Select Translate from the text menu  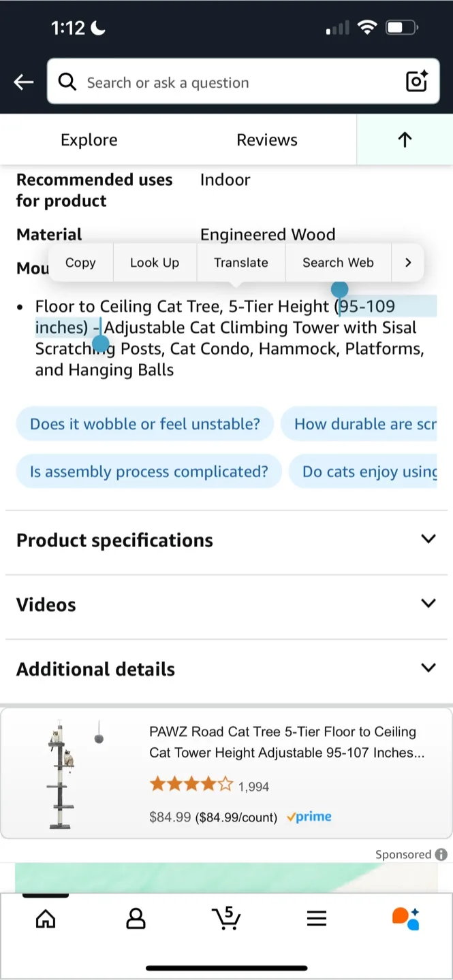tap(240, 262)
